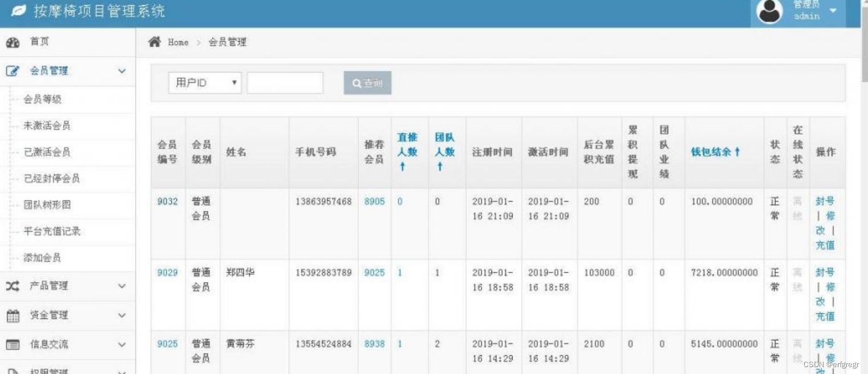
Task: Click the message icon next to 信息交流
Action: [14, 344]
